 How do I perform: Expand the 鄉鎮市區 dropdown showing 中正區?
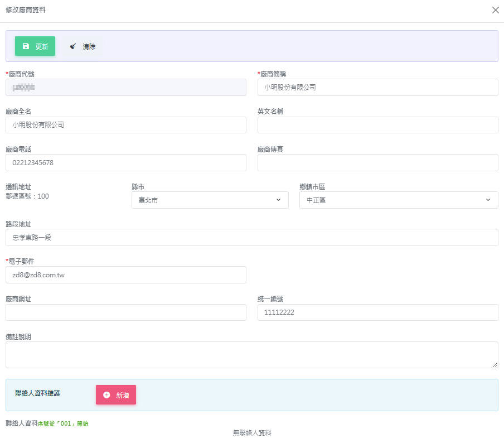(x=398, y=200)
